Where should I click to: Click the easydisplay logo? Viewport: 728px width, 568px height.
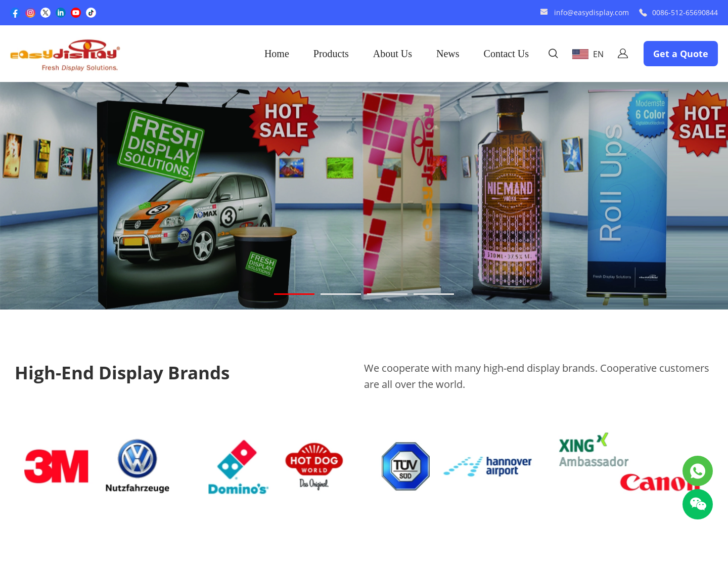[x=65, y=55]
